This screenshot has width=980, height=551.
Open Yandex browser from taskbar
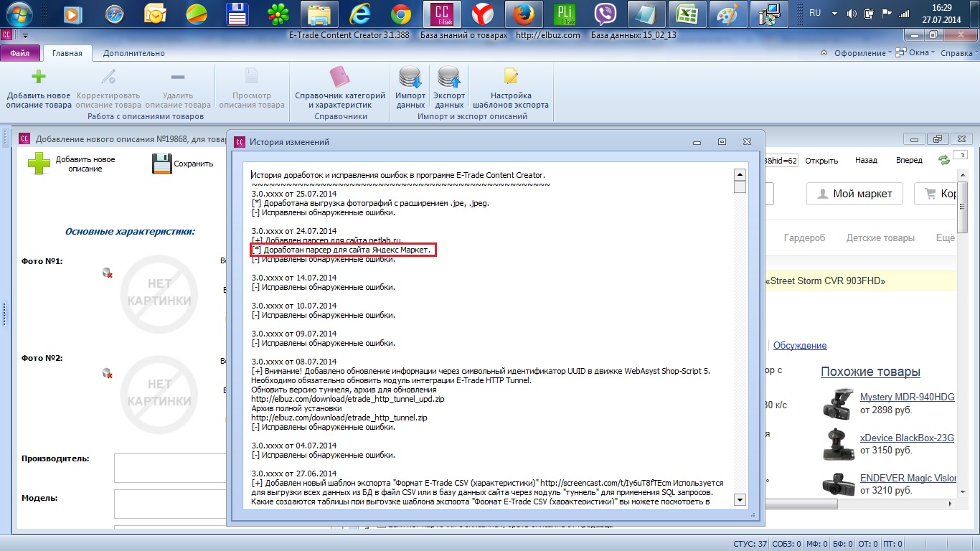484,14
